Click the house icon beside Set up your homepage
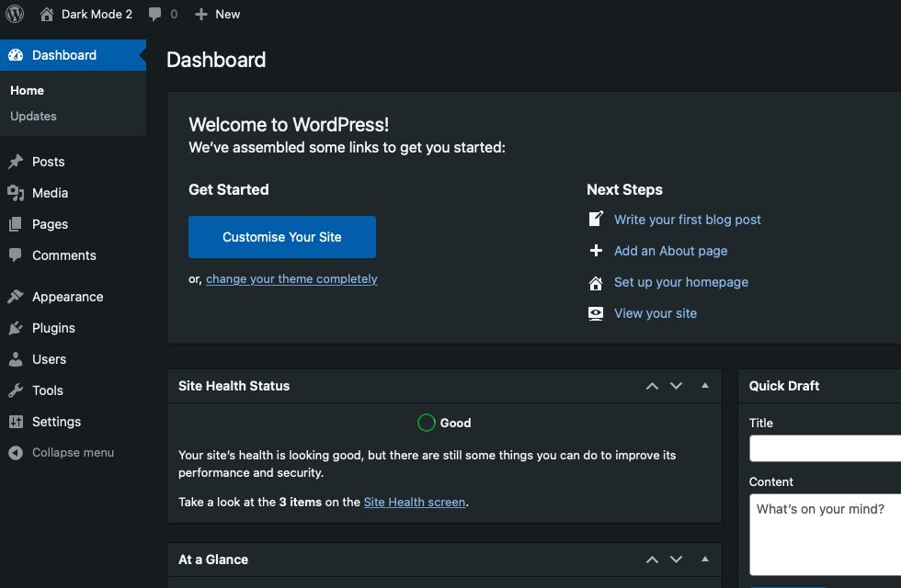901x588 pixels. click(596, 282)
